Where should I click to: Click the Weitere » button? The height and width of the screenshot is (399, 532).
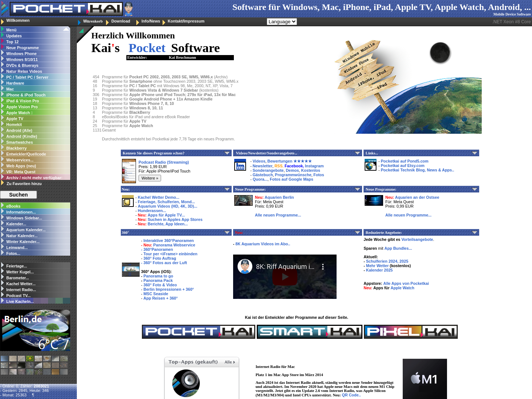tap(150, 178)
